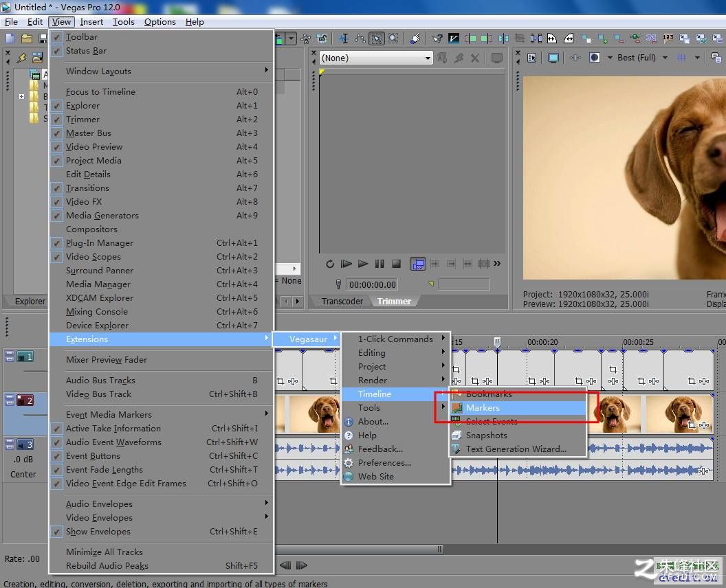726x588 pixels.
Task: Click the What's This help pointer icon
Action: [437, 38]
